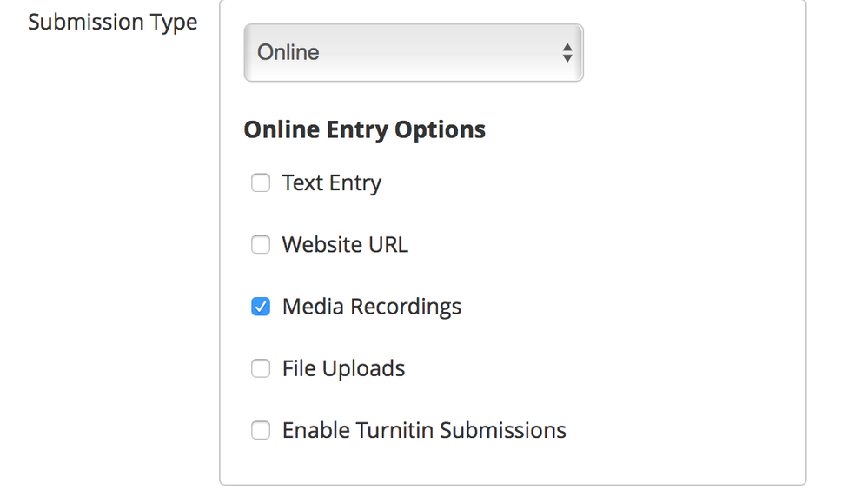Screen dimensions: 868x503
Task: Click the "File Uploads" label text
Action: [x=343, y=368]
